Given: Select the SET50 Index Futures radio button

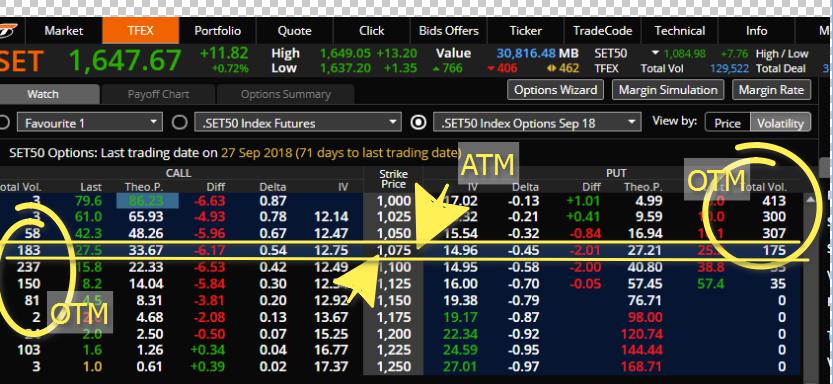Looking at the screenshot, I should pos(180,123).
